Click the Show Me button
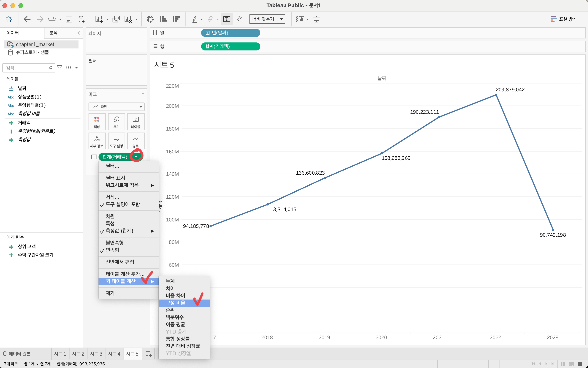 (x=563, y=19)
